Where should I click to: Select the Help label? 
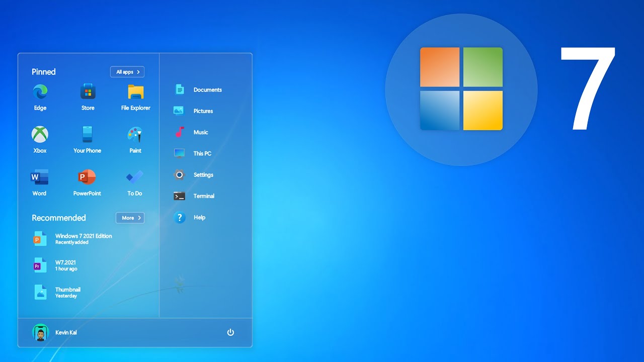[x=199, y=217]
